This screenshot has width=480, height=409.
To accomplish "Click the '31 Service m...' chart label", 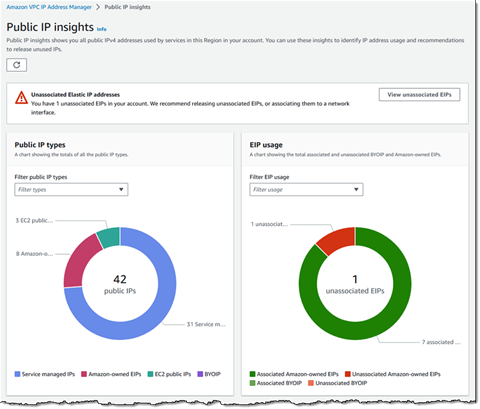I will pos(206,324).
